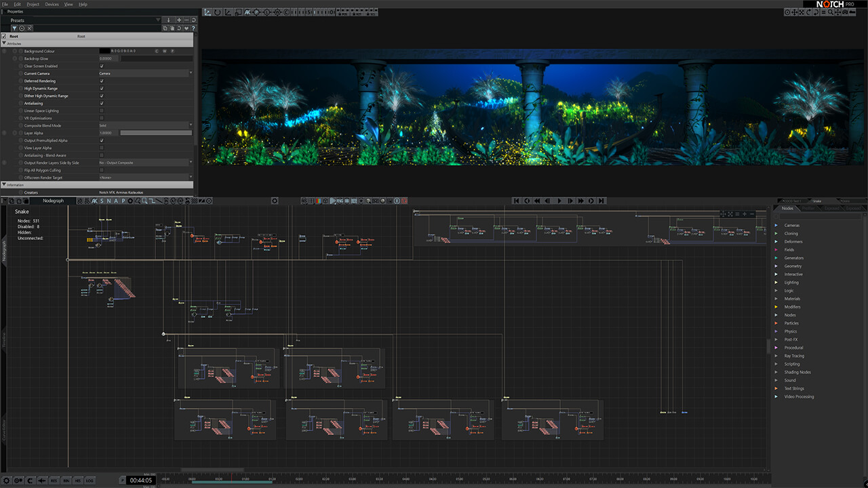Play the timeline
This screenshot has width=868, height=488.
click(x=559, y=201)
